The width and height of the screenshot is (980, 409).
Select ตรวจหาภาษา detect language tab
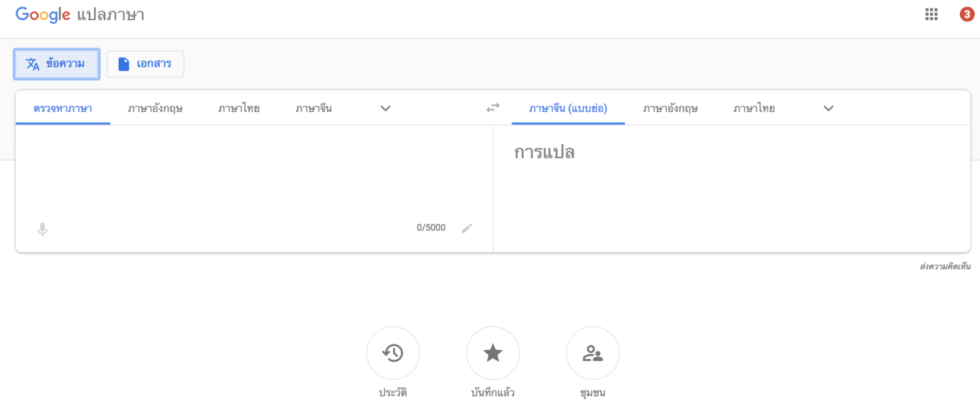[x=62, y=109]
